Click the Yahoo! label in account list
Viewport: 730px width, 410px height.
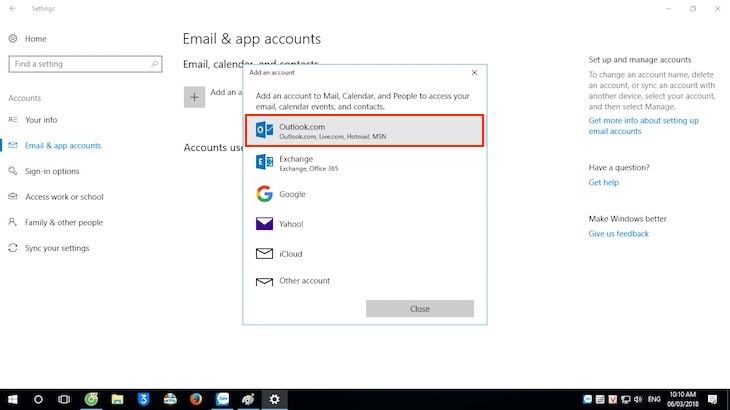tap(291, 224)
